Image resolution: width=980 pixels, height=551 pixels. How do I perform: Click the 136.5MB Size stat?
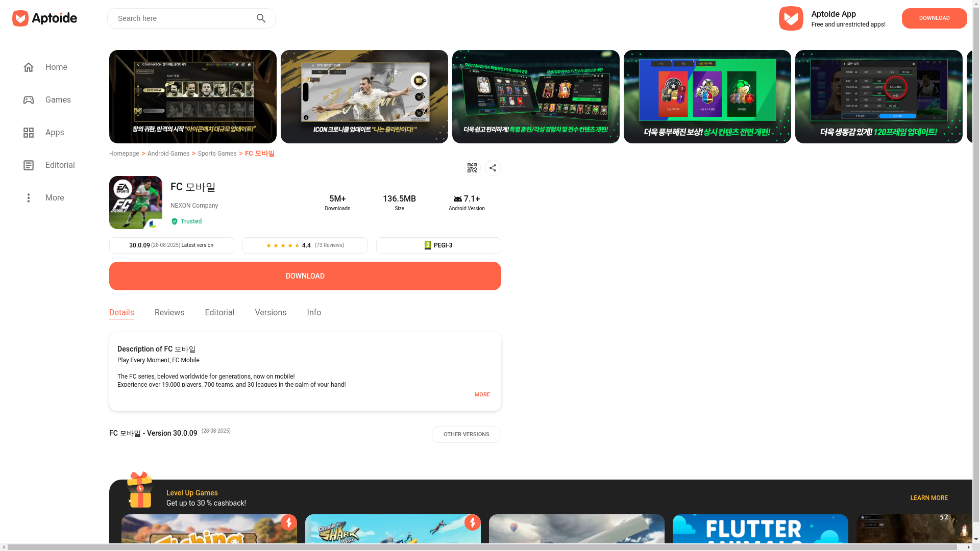(400, 203)
